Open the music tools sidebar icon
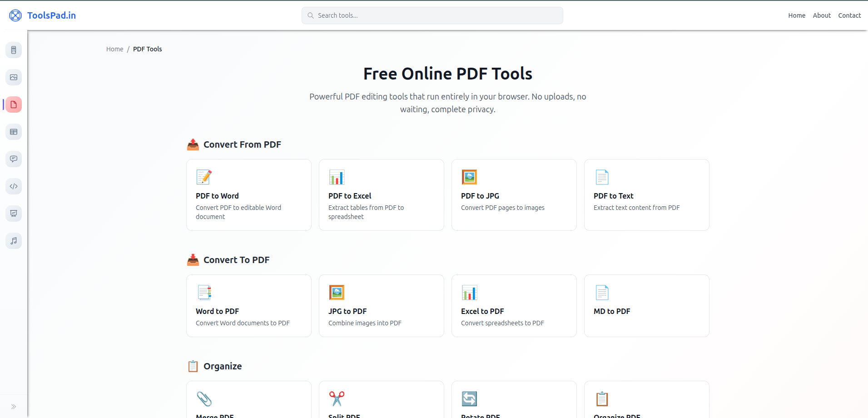 (x=14, y=241)
